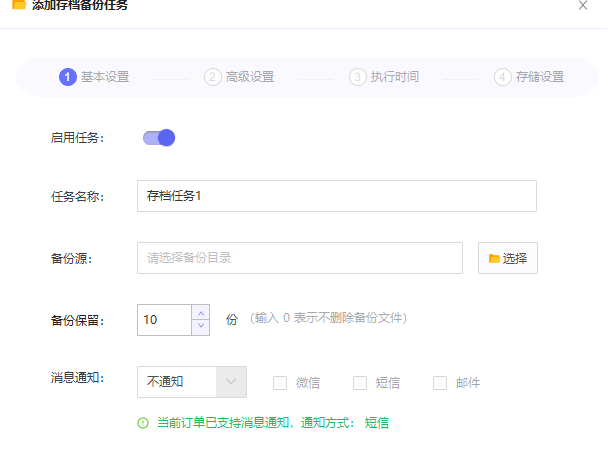
Task: Click the green info icon
Action: pos(143,423)
